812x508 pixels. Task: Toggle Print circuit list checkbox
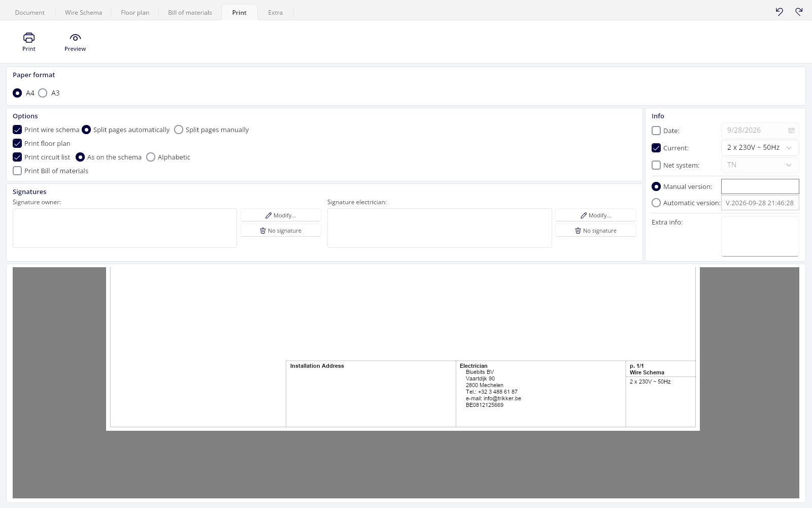(x=17, y=157)
